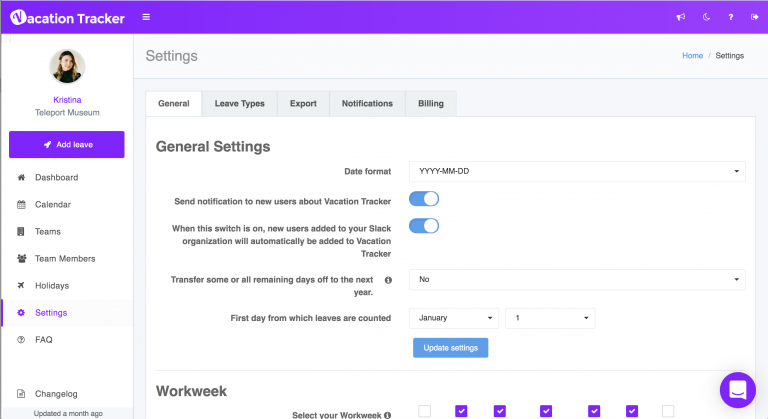This screenshot has width=768, height=419.
Task: Uncheck the sixth workweek day checkbox
Action: pyautogui.click(x=632, y=411)
